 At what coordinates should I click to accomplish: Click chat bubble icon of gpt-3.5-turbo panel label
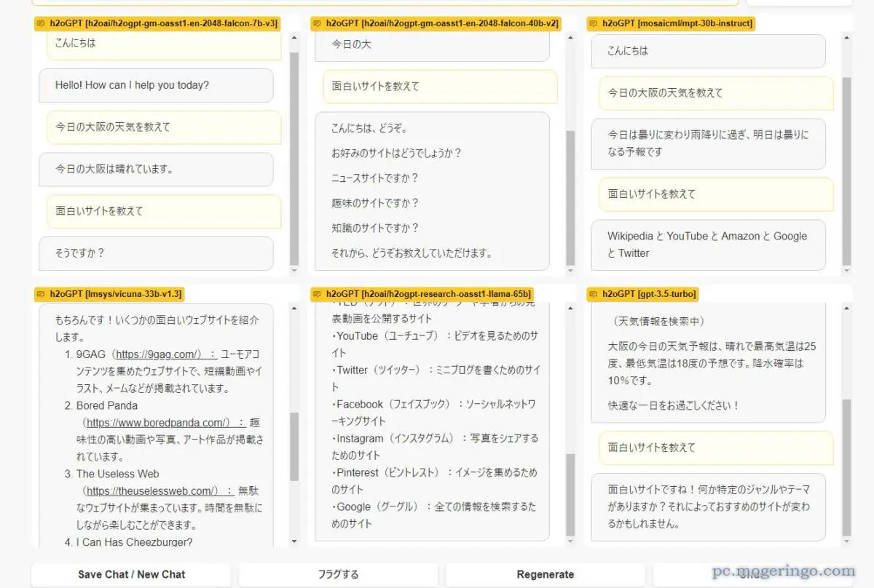tap(593, 294)
